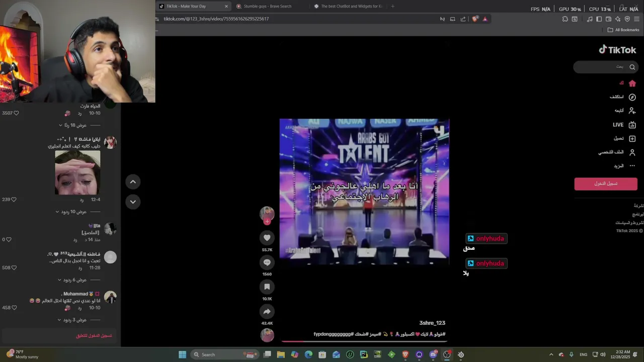644x362 pixels.
Task: Open the Windows Start menu
Action: pyautogui.click(x=182, y=354)
